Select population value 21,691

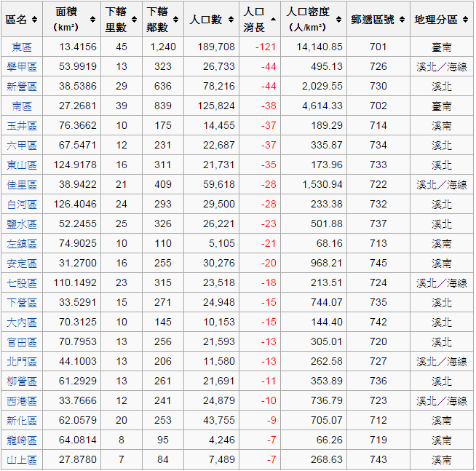coord(219,381)
